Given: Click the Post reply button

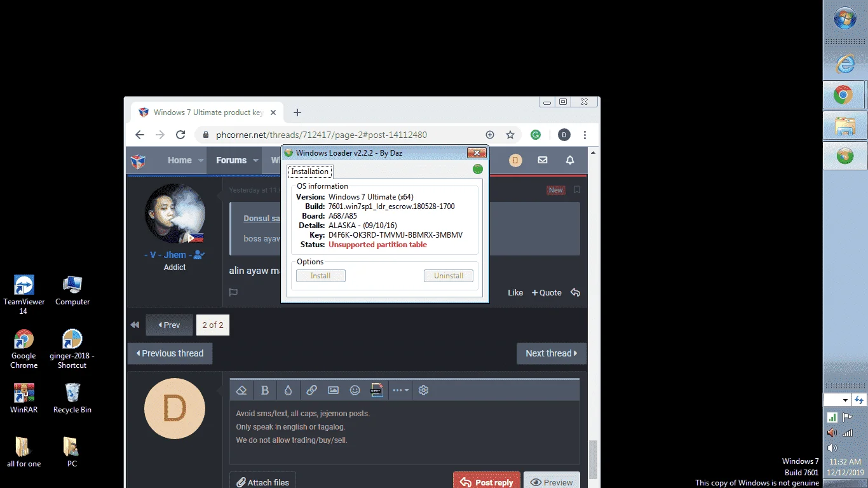Looking at the screenshot, I should (487, 482).
